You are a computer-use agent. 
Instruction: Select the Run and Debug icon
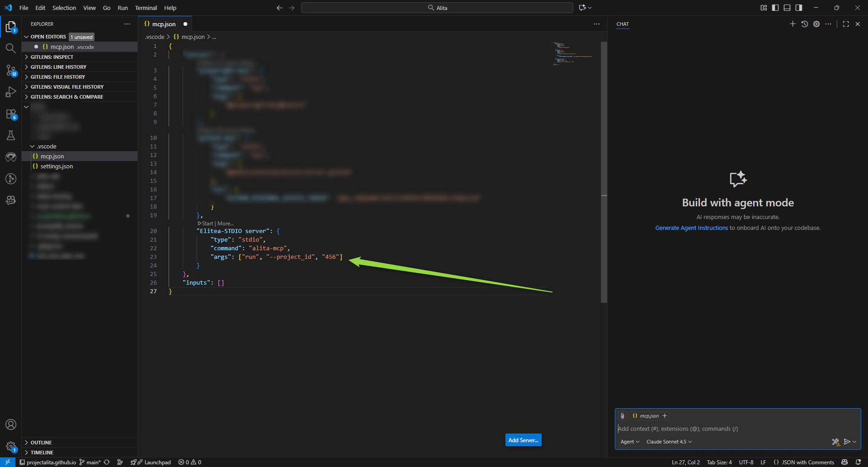11,92
